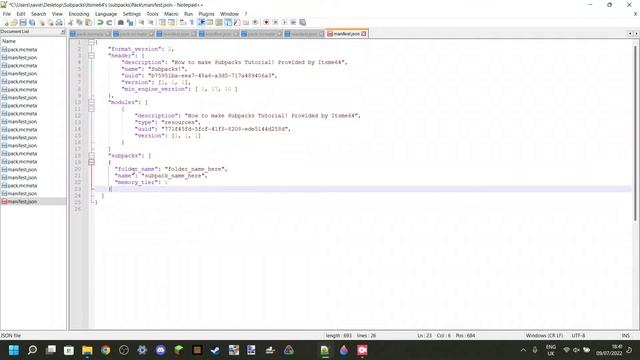Redo the edit via toolbar arrow
This screenshot has height=360, width=640.
click(x=109, y=22)
